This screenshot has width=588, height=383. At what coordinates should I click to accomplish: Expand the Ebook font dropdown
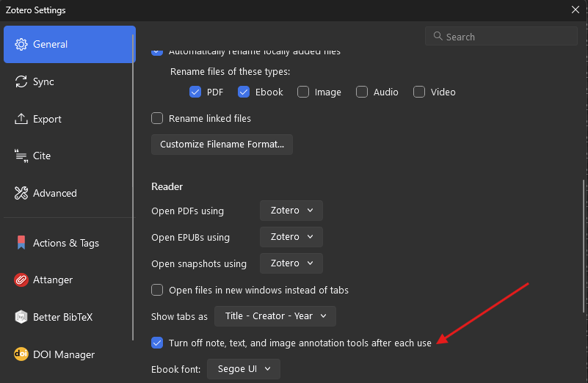tap(244, 369)
